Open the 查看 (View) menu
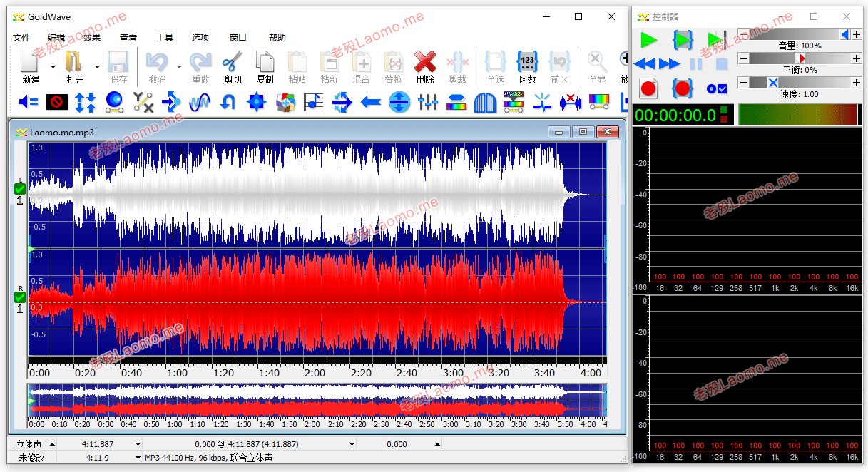 128,38
